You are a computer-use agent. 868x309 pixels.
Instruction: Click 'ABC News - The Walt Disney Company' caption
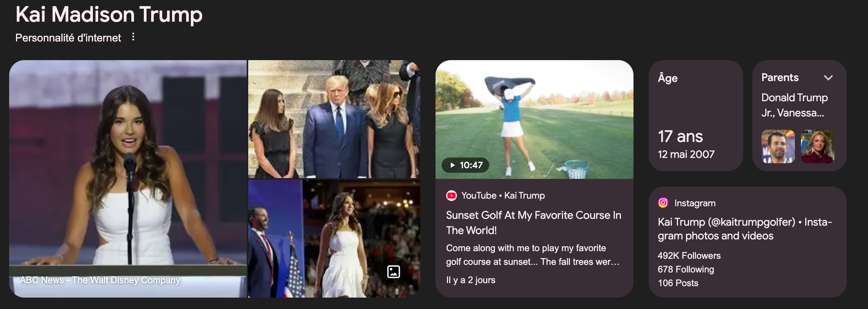pyautogui.click(x=100, y=280)
